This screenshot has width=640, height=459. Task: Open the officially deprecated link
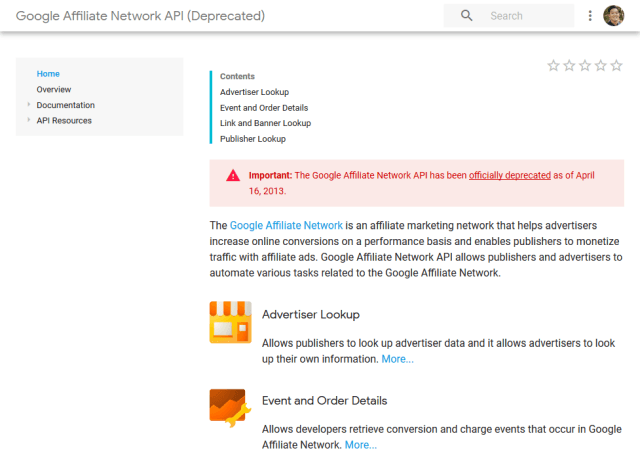(x=510, y=175)
